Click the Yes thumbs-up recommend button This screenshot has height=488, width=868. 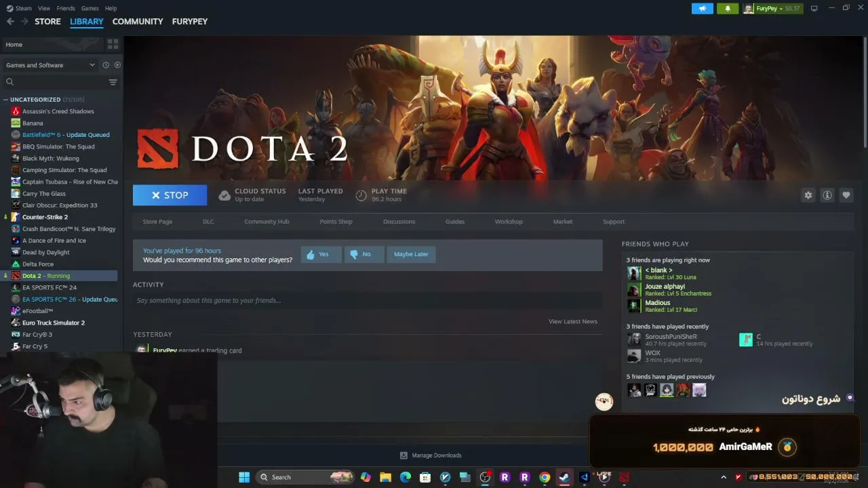click(x=321, y=254)
